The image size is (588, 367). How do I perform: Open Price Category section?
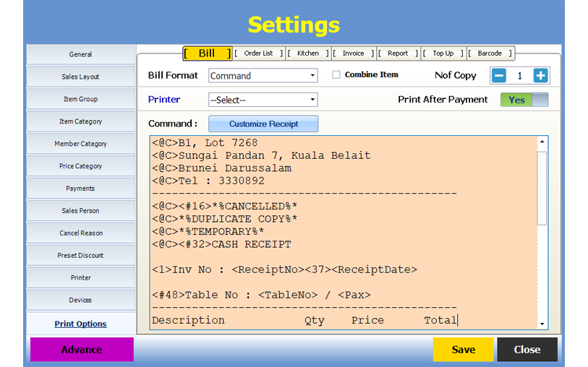point(80,166)
